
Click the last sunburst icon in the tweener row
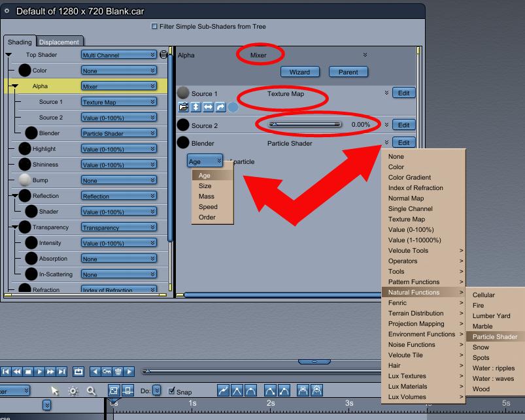pyautogui.click(x=316, y=391)
